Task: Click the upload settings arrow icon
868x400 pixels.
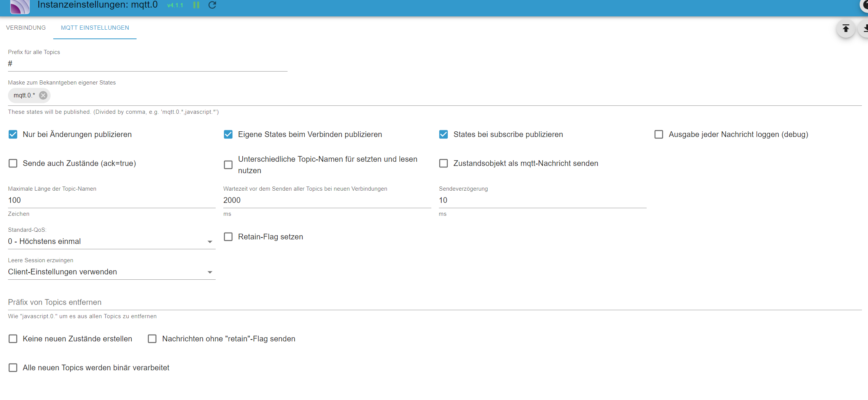Action: pos(846,29)
